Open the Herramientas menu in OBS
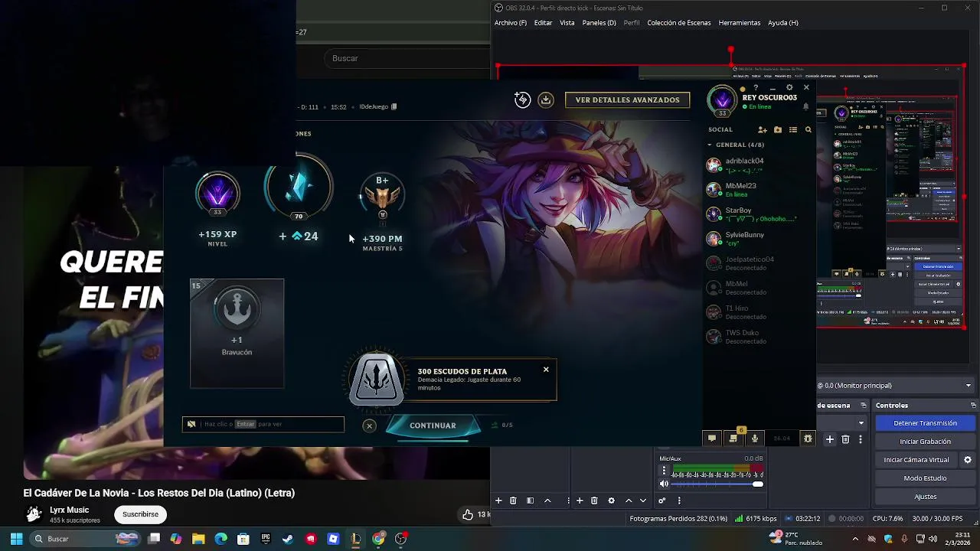Image resolution: width=980 pixels, height=551 pixels. 740,23
